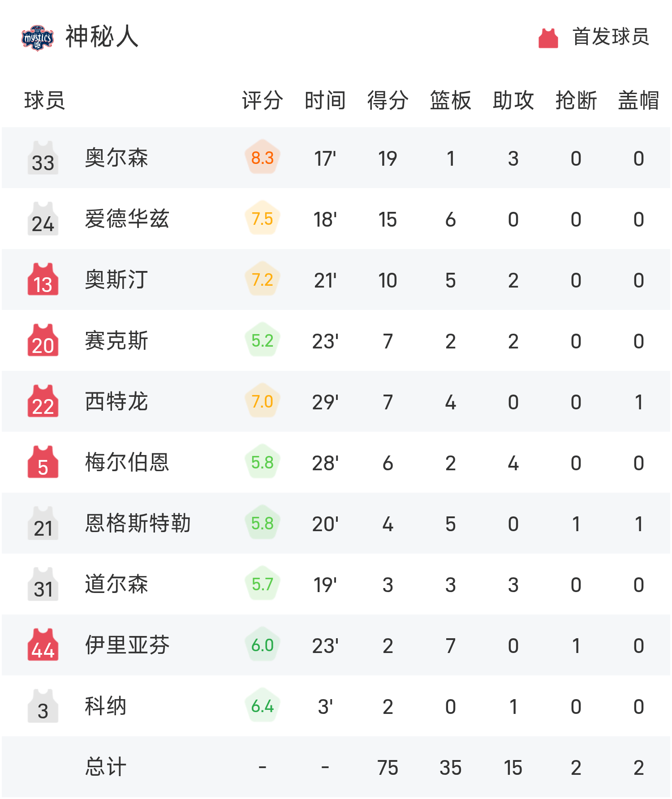Select jersey number 33 icon for 奥尔森

pos(43,158)
